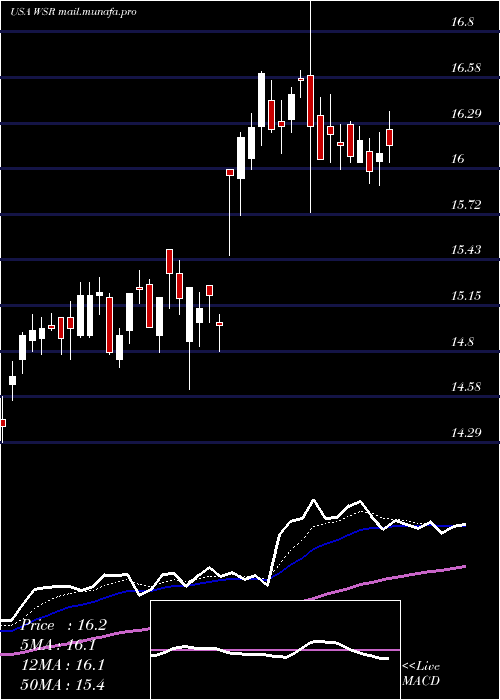Click the 'Price : 16.2' readout
The width and height of the screenshot is (500, 700).
pyautogui.click(x=64, y=625)
